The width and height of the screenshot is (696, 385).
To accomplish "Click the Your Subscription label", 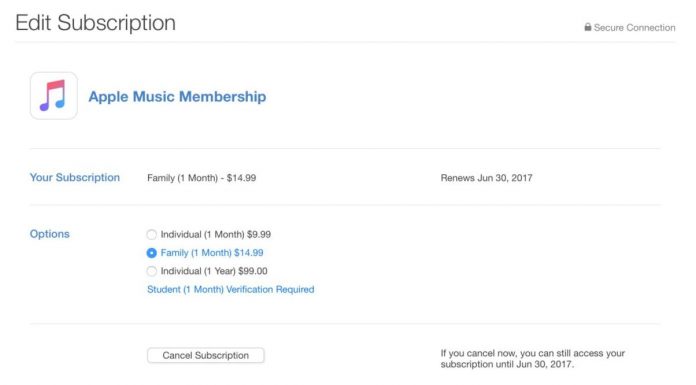I will 75,178.
